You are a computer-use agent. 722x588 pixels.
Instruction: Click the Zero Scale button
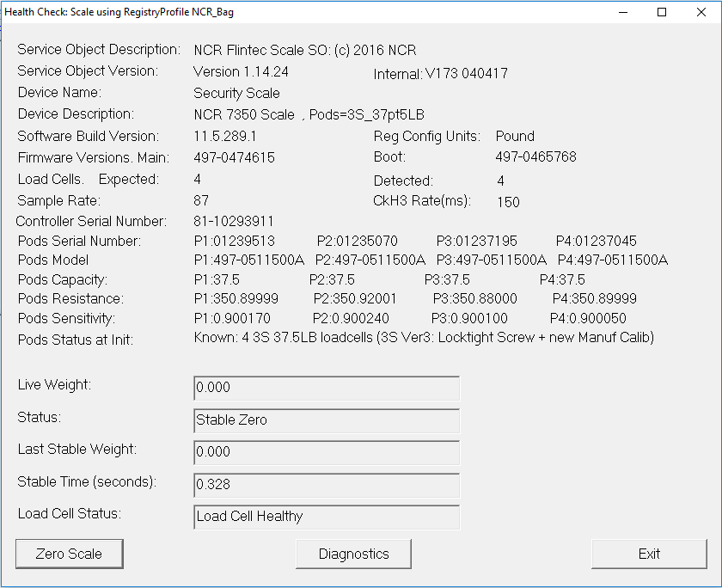[x=70, y=554]
